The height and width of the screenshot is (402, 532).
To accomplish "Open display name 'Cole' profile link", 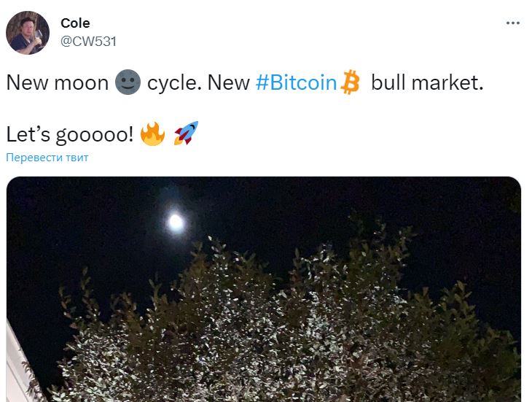I will [75, 23].
